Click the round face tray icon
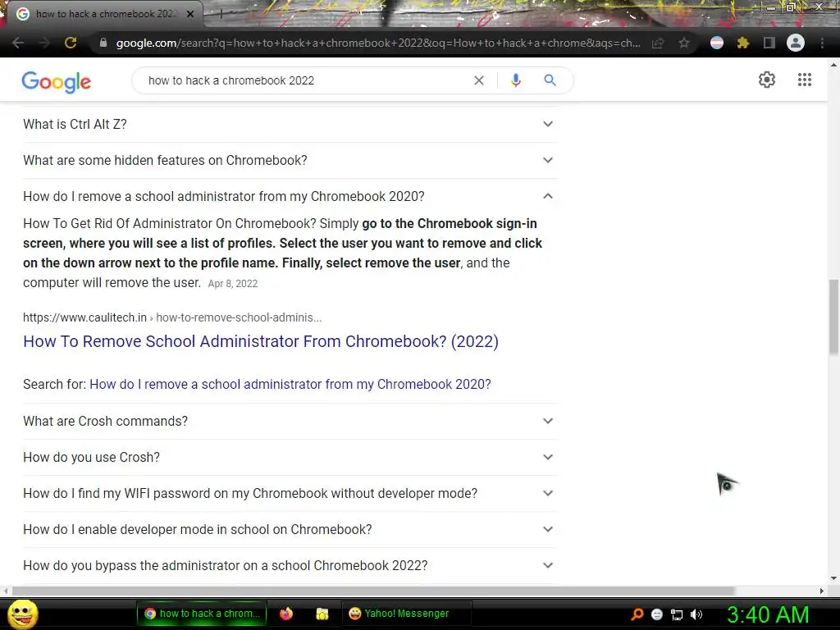 [657, 614]
